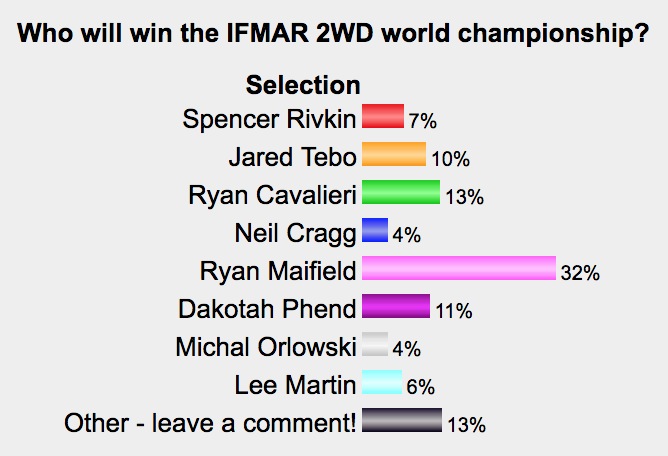This screenshot has width=668, height=456.
Task: Click the Lee Martin label
Action: click(x=295, y=385)
